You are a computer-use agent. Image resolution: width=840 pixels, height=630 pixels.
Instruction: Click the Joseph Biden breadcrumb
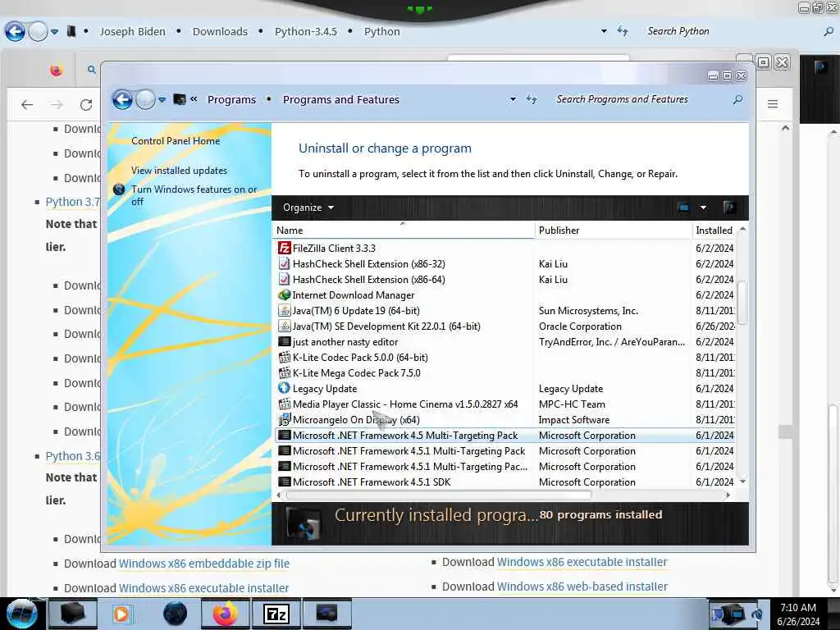(132, 32)
